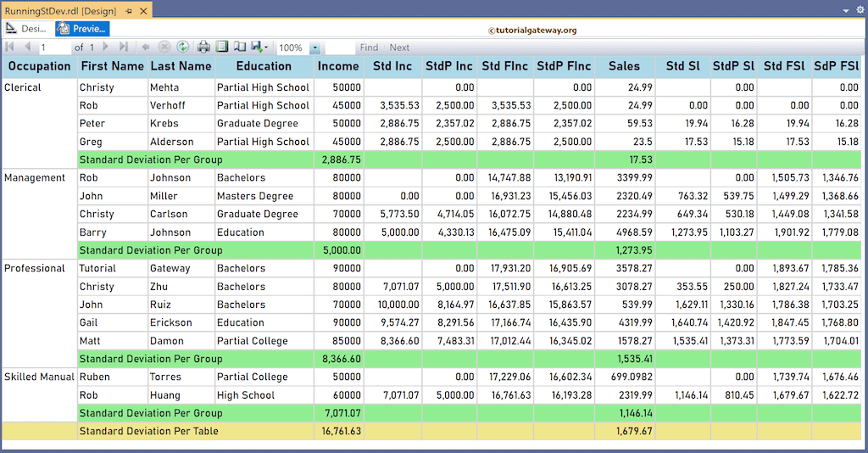Click the previous page arrow

click(27, 48)
